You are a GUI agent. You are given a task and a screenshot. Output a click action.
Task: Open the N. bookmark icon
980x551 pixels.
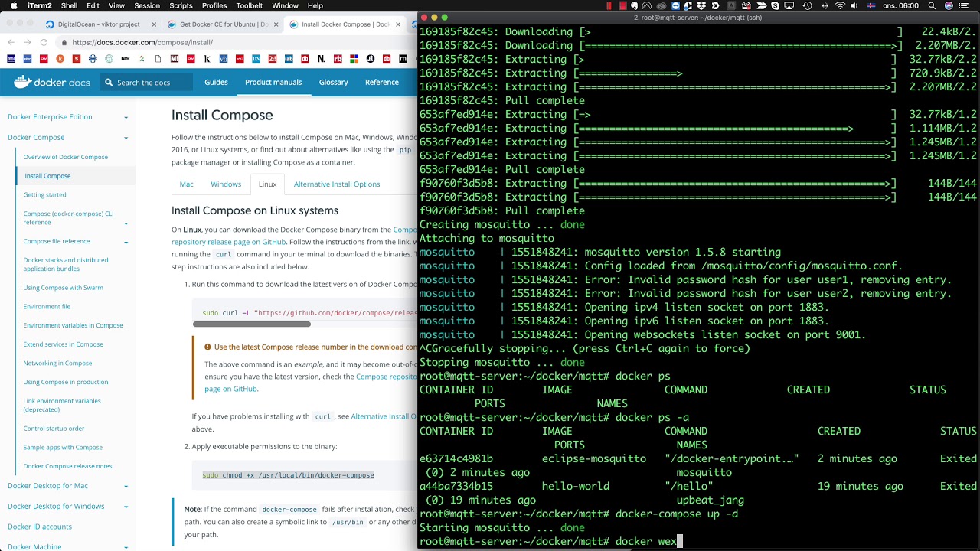321,59
